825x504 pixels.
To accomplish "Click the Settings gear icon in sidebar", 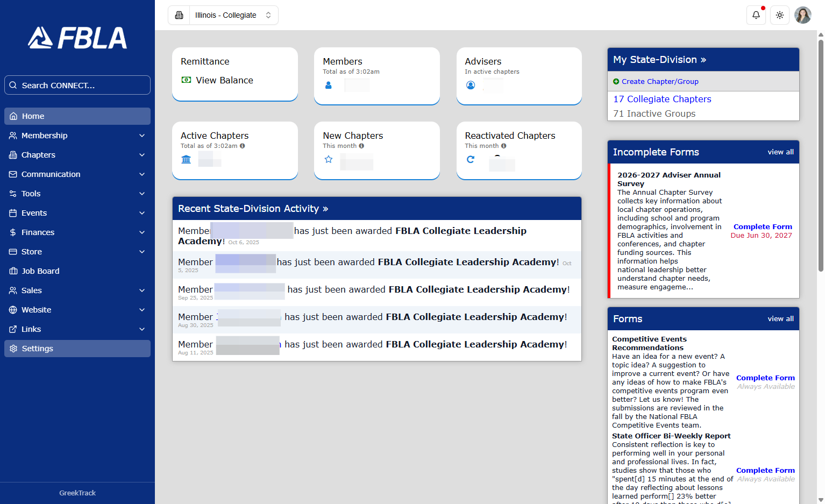I will coord(13,349).
